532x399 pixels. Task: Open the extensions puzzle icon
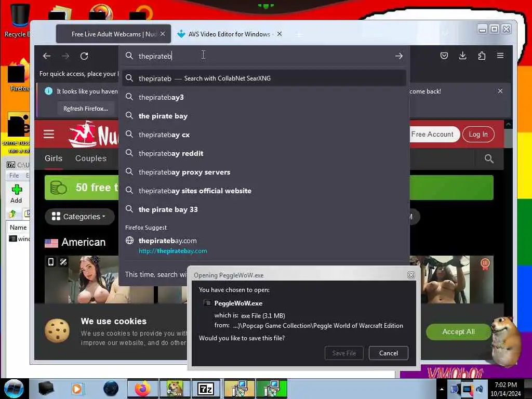[482, 56]
